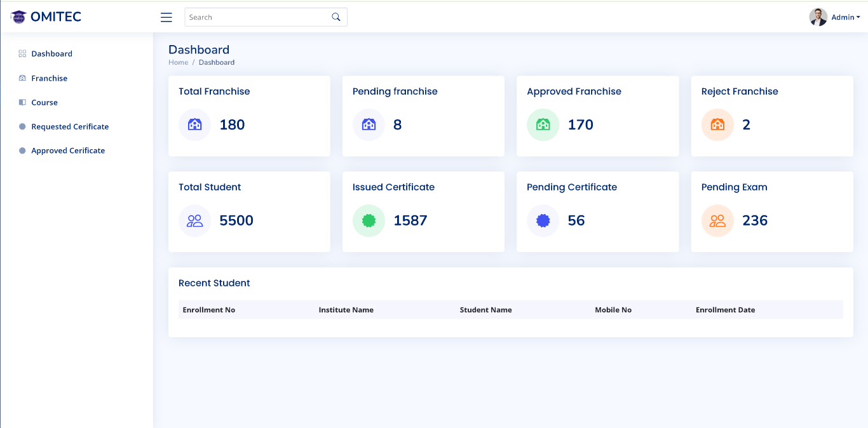This screenshot has height=428, width=868.
Task: Click the Total Franchise building icon
Action: [x=194, y=124]
